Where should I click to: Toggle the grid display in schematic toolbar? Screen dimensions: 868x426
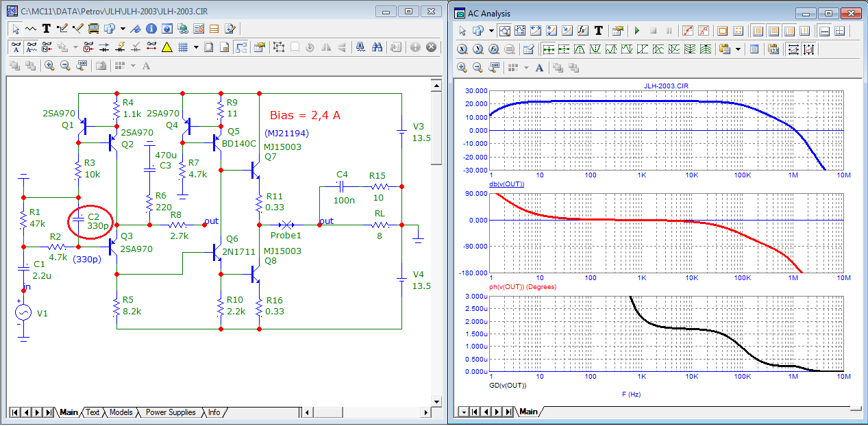[183, 47]
